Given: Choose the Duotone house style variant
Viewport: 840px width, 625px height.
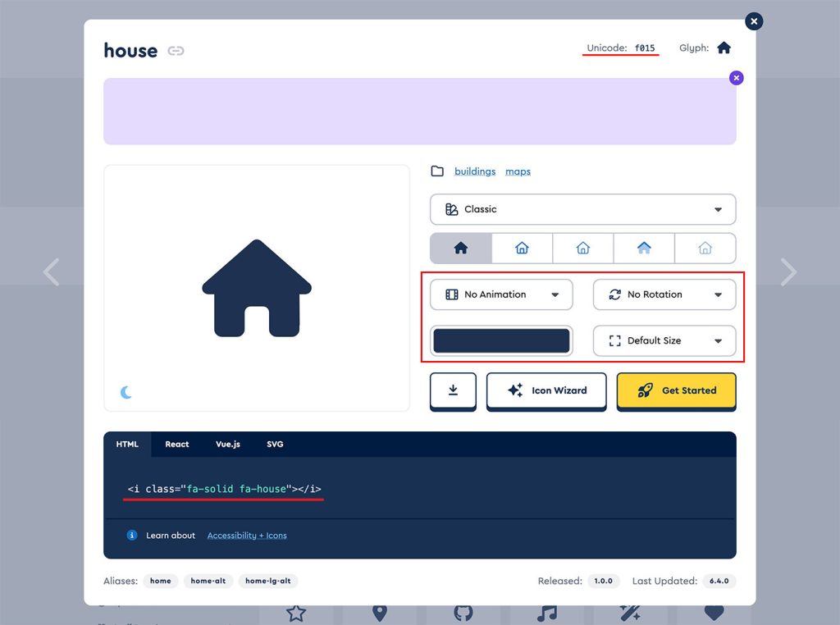Looking at the screenshot, I should (644, 248).
